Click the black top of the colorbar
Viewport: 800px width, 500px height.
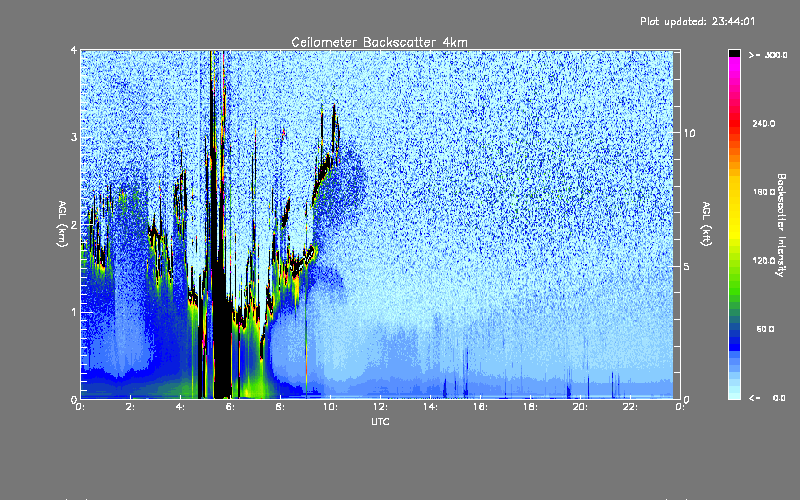pyautogui.click(x=734, y=53)
